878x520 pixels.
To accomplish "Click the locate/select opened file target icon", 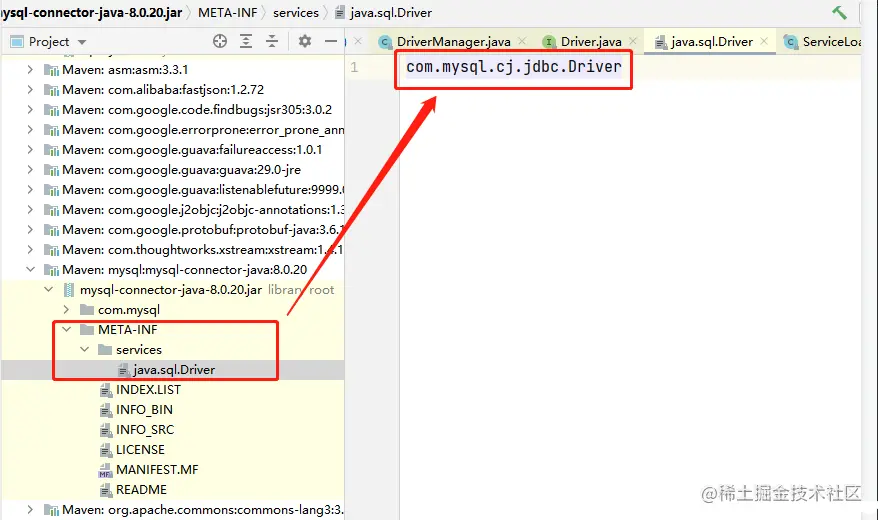I will click(x=220, y=41).
